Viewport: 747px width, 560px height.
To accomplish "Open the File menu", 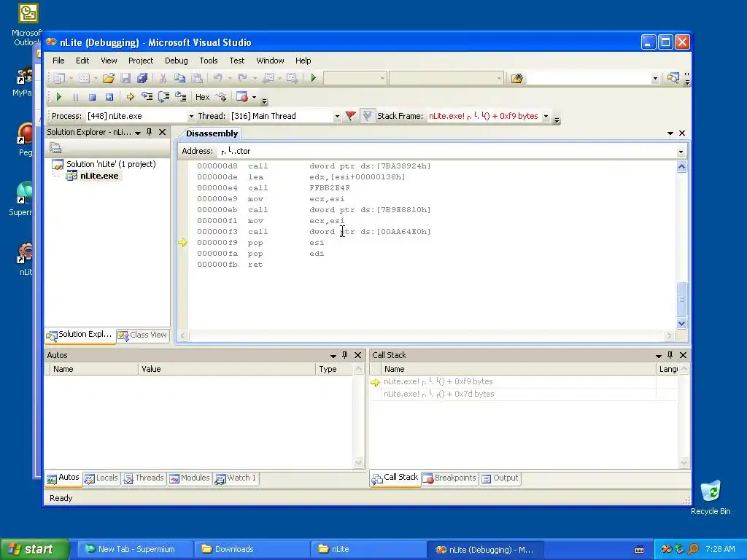I will click(58, 61).
